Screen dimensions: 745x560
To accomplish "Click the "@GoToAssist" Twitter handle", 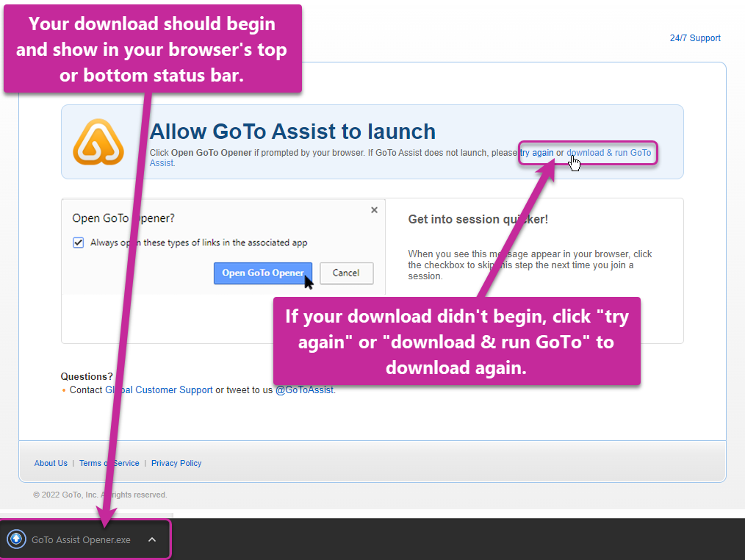I will click(304, 390).
